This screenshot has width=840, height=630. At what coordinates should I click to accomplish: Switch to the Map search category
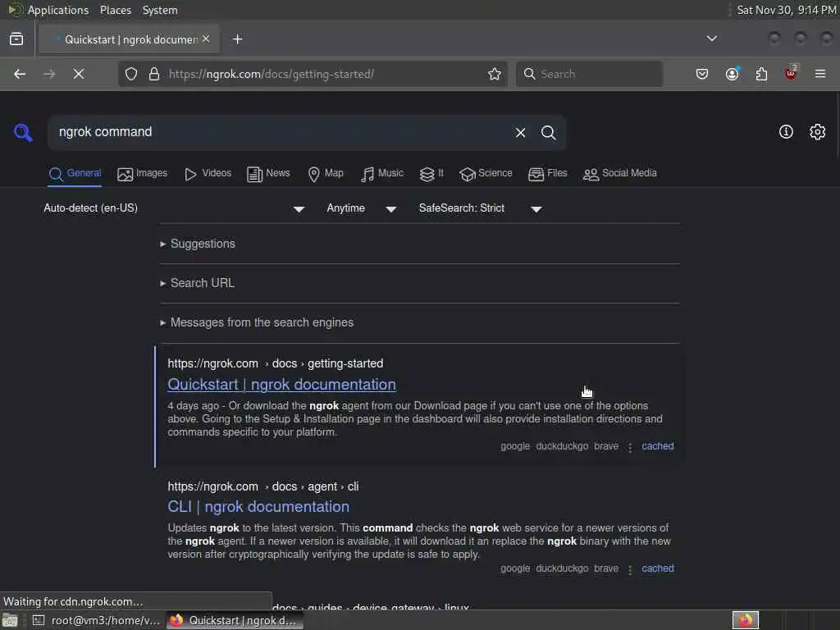point(326,174)
